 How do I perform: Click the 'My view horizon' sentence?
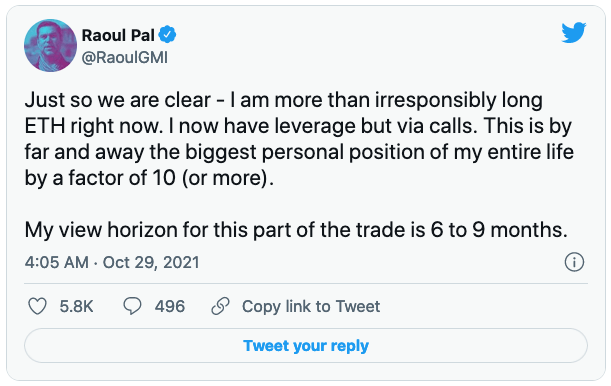pyautogui.click(x=296, y=230)
